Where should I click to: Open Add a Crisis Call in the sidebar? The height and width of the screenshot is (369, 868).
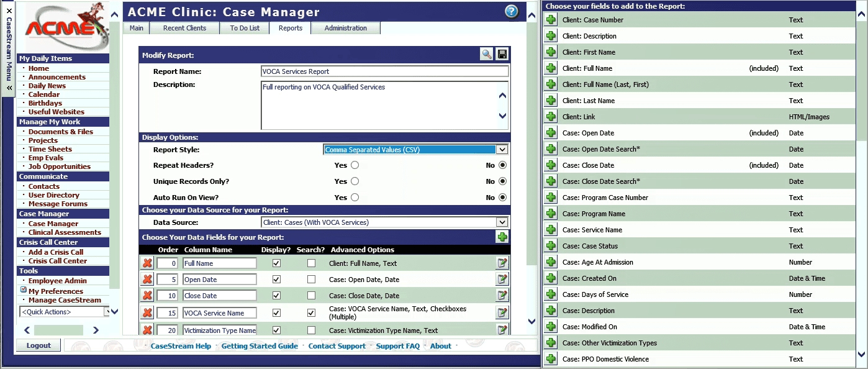[x=56, y=252]
